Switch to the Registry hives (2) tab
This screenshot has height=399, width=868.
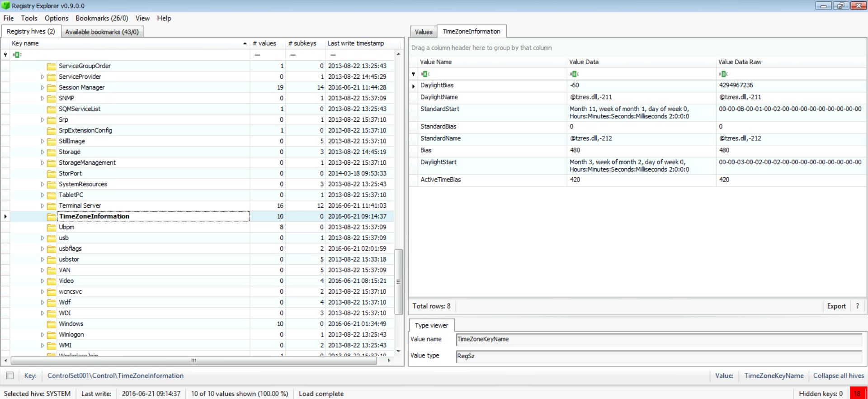click(31, 31)
